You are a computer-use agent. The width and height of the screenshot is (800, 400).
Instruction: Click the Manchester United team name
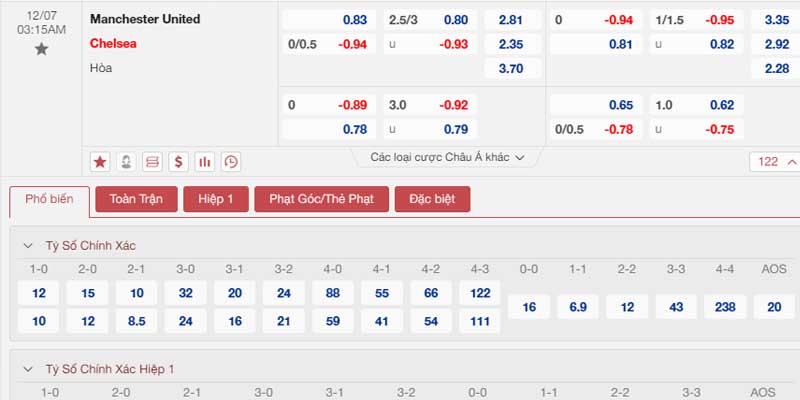[x=145, y=19]
